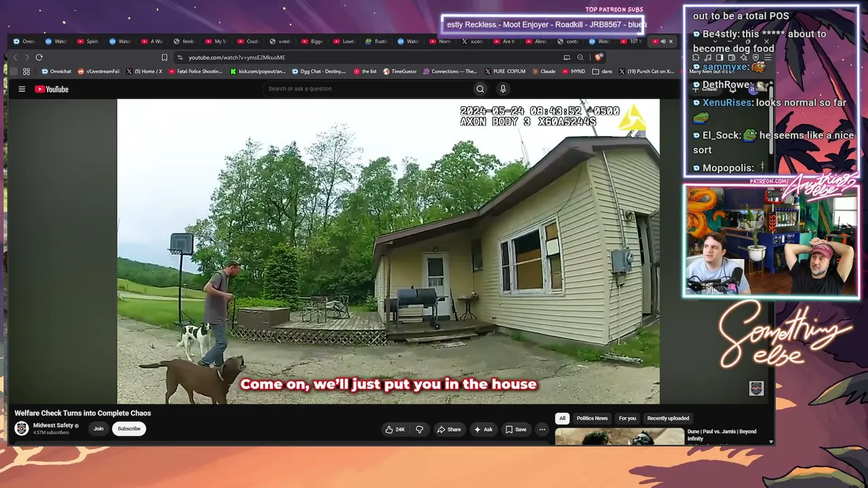Click the bodycam video player
The image size is (868, 488).
(x=388, y=251)
